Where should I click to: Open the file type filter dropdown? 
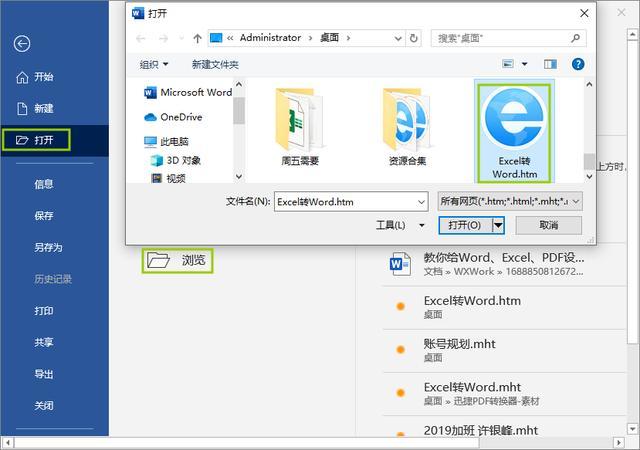(x=510, y=201)
